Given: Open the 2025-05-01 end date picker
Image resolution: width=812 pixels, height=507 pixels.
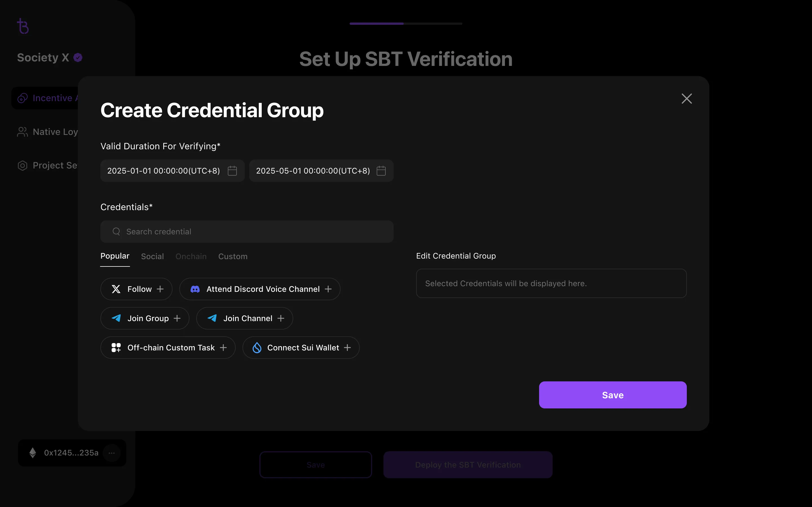Looking at the screenshot, I should point(313,171).
